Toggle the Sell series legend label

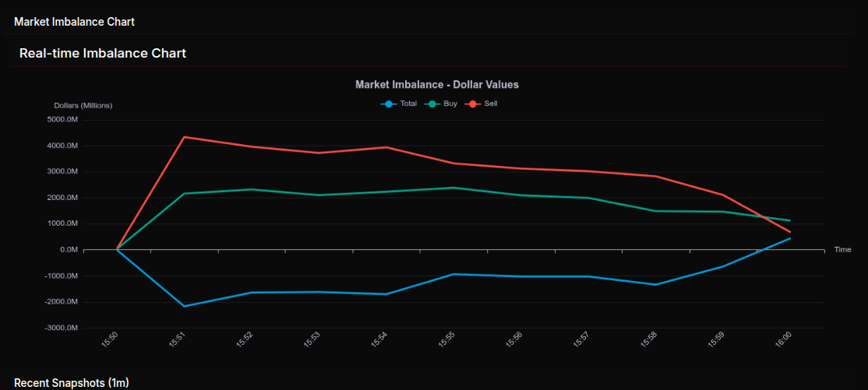coord(491,104)
